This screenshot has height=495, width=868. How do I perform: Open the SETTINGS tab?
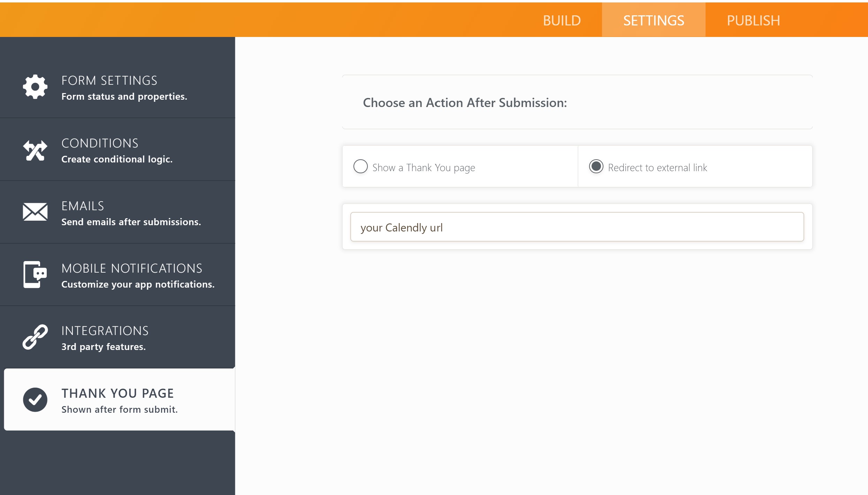(654, 21)
